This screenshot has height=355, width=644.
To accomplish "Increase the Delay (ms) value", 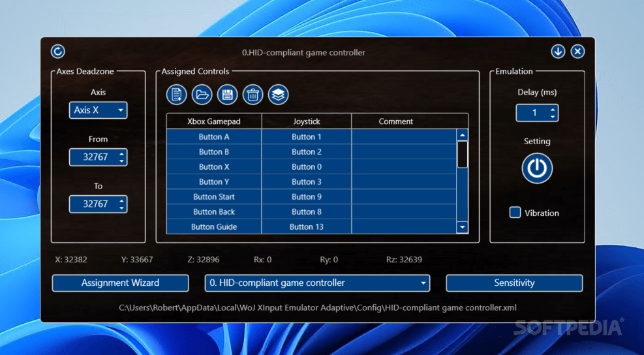I will coord(553,110).
